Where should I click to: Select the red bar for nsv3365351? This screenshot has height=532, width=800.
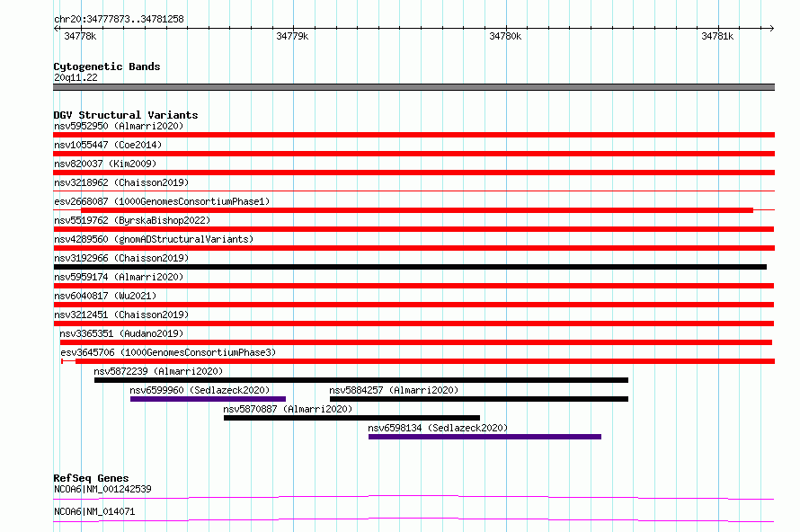[x=416, y=342]
